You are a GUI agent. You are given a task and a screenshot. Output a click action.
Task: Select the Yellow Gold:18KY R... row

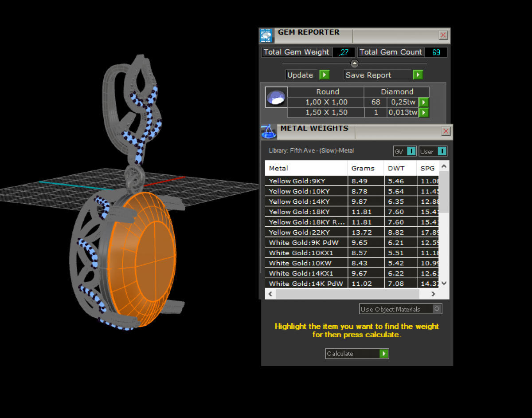[x=352, y=222]
